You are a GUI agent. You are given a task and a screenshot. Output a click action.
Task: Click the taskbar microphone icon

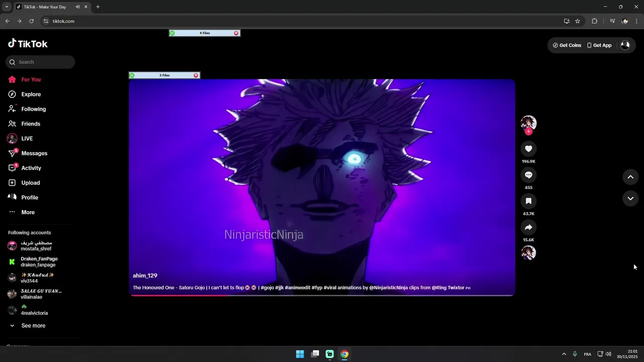[x=575, y=354]
